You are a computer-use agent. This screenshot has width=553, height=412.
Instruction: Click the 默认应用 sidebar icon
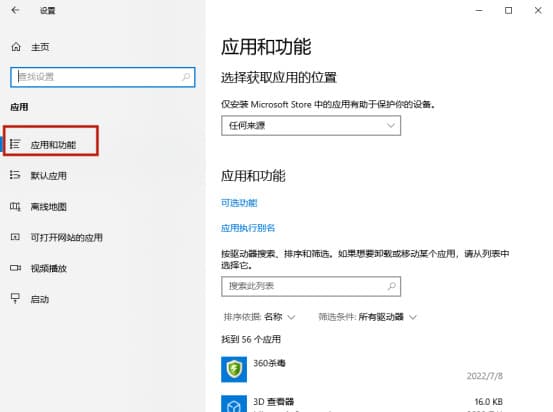point(15,175)
